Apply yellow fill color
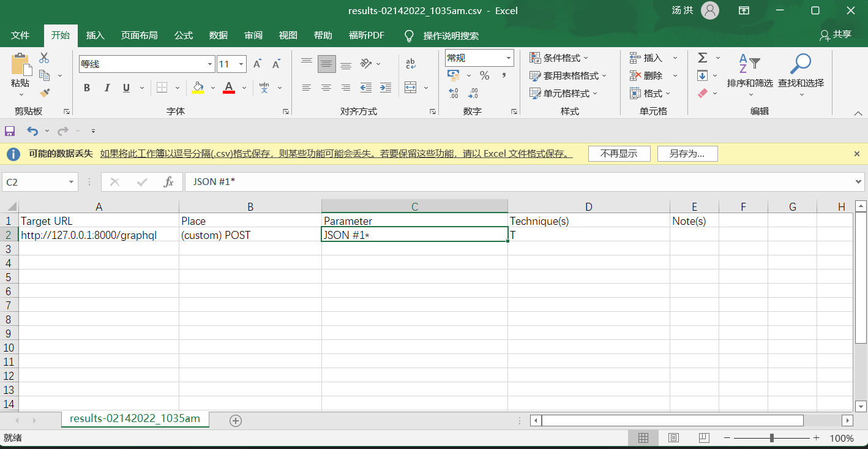Screen dimensions: 868x449 tap(198, 88)
